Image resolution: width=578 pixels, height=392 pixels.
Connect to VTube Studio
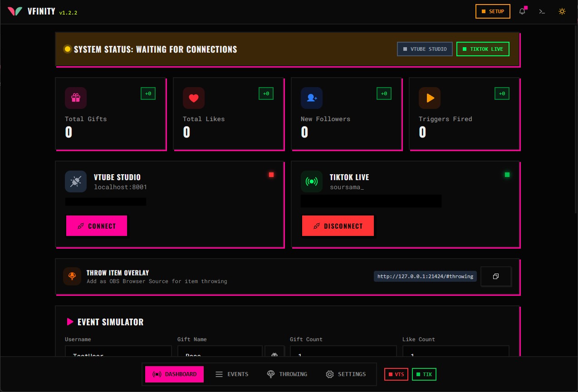pyautogui.click(x=97, y=226)
